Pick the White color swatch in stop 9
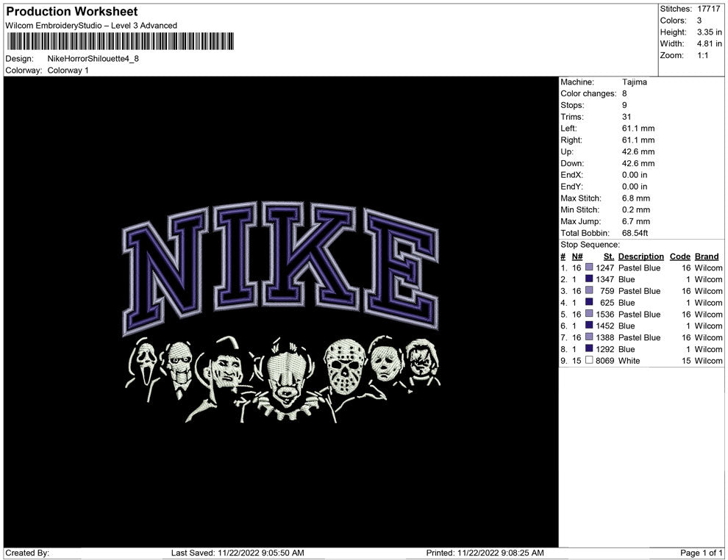This screenshot has height=560, width=728. [589, 361]
